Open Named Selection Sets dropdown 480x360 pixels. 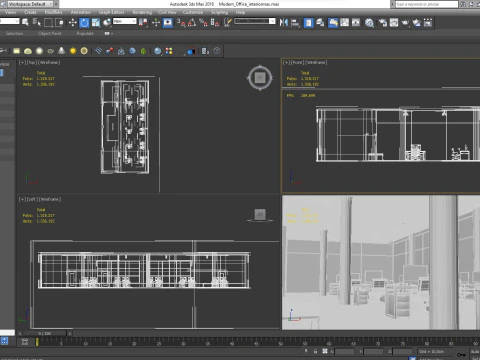255,21
